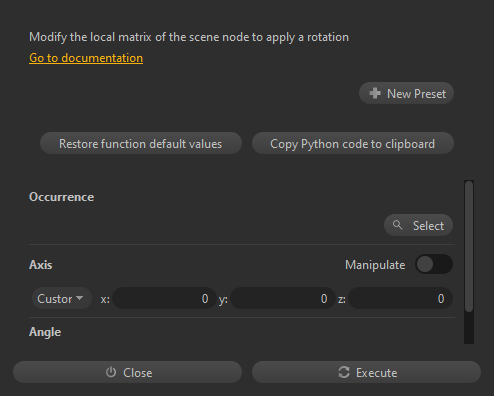Close the rotate function dialog

(x=127, y=372)
